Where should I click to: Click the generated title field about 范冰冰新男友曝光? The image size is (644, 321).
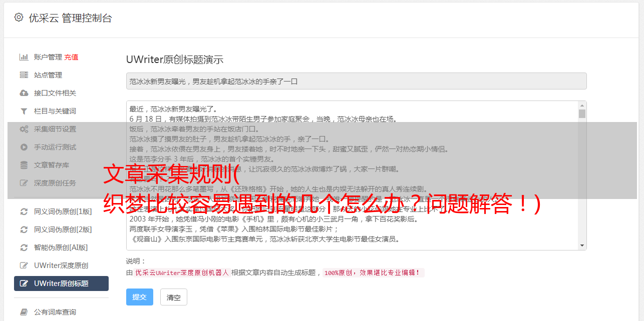(x=356, y=81)
